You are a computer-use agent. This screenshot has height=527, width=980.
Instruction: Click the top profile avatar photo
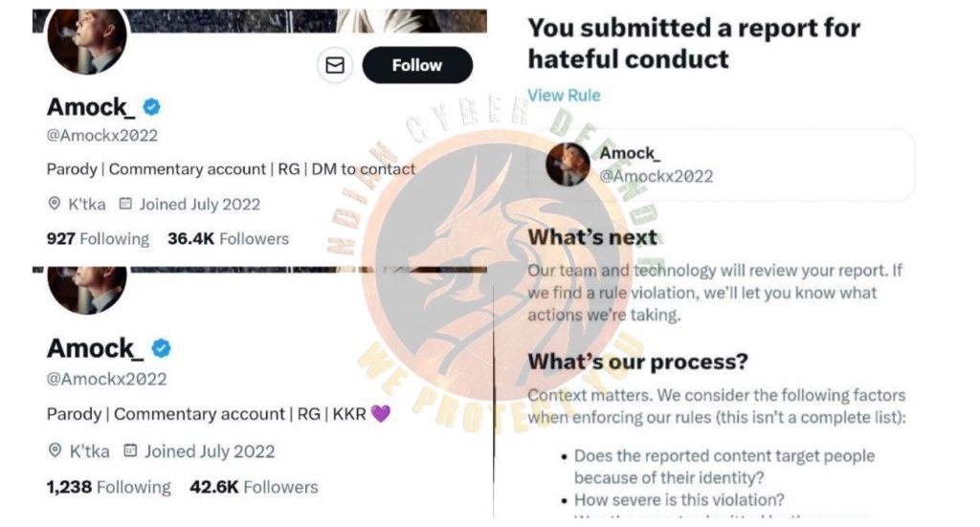tap(88, 41)
